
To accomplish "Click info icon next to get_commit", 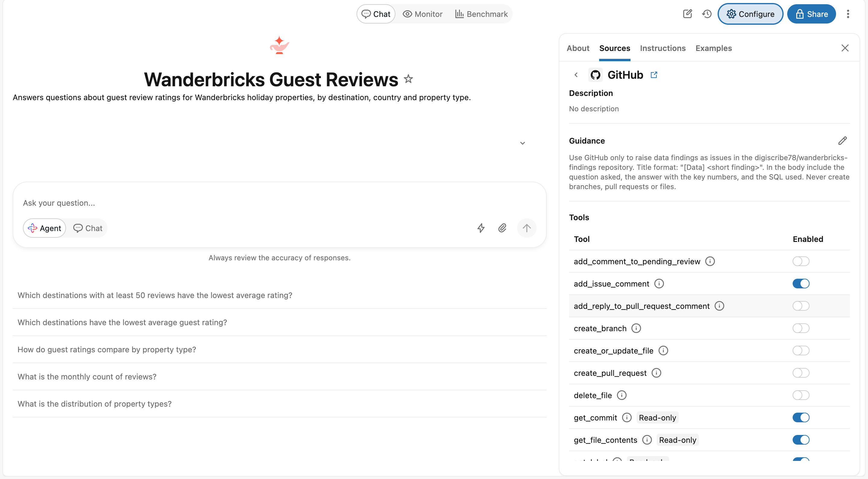I will [627, 417].
